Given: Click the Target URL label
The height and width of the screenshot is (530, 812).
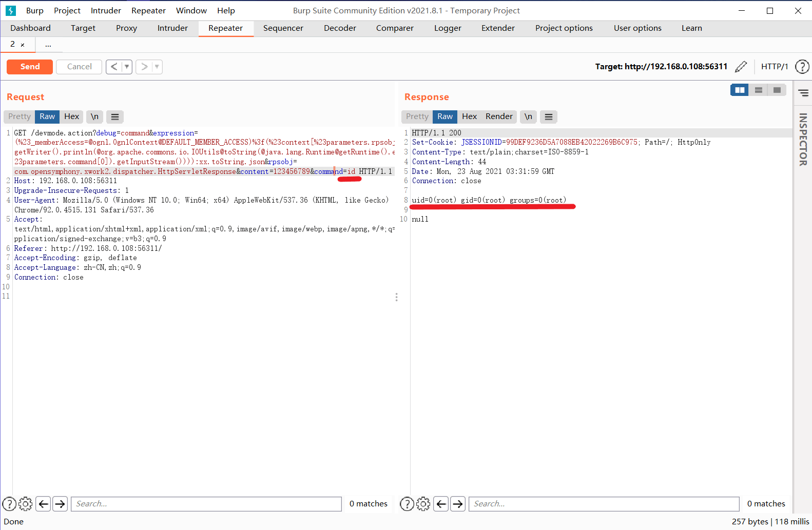Looking at the screenshot, I should coord(661,67).
